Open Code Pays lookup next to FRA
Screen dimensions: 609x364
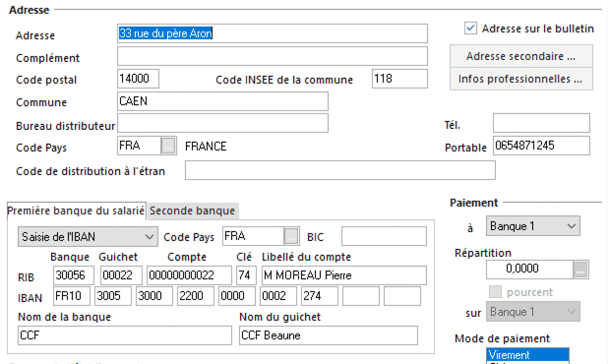168,146
